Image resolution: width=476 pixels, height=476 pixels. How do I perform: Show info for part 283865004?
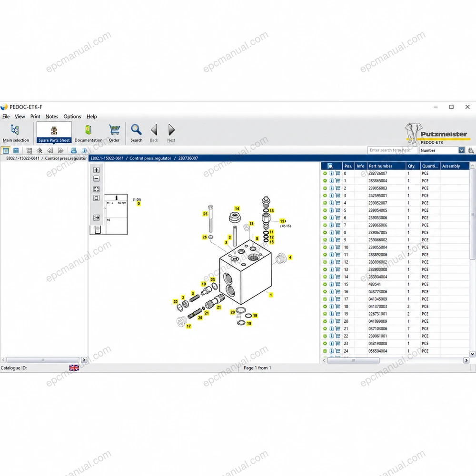coord(331,181)
